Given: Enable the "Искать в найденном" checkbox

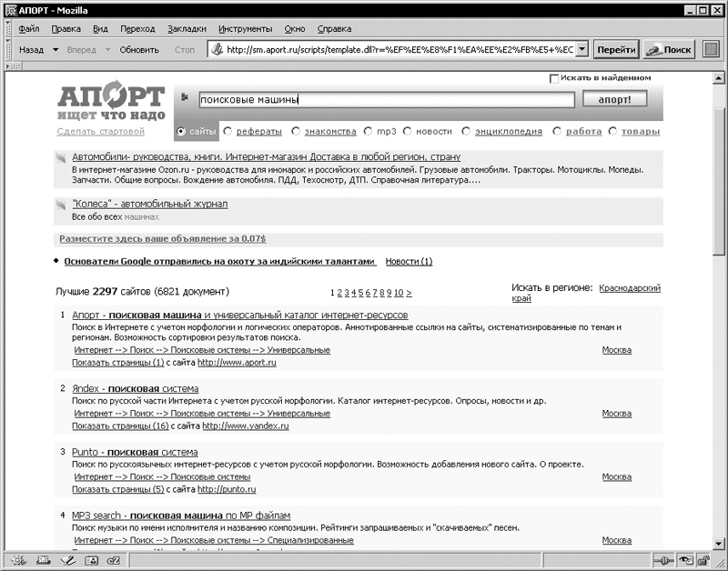Looking at the screenshot, I should click(x=555, y=78).
